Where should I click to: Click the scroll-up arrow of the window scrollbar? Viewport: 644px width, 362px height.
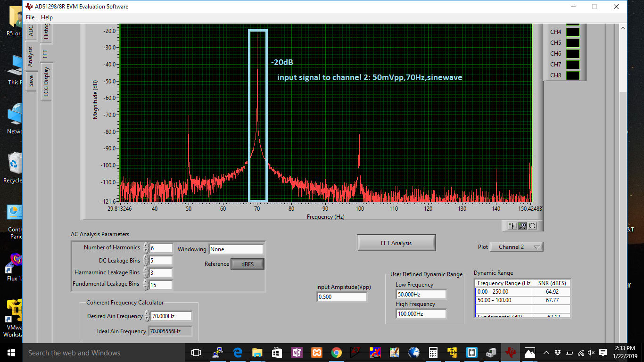pos(623,28)
